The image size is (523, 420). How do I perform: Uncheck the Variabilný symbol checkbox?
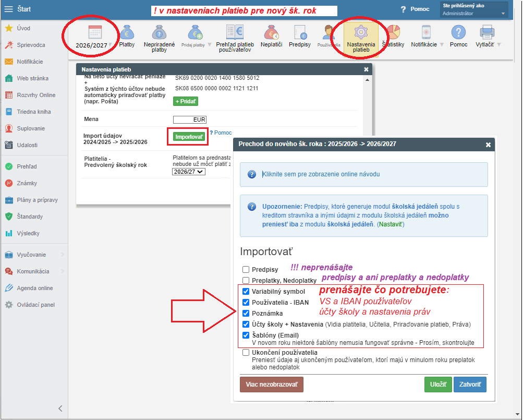point(246,292)
